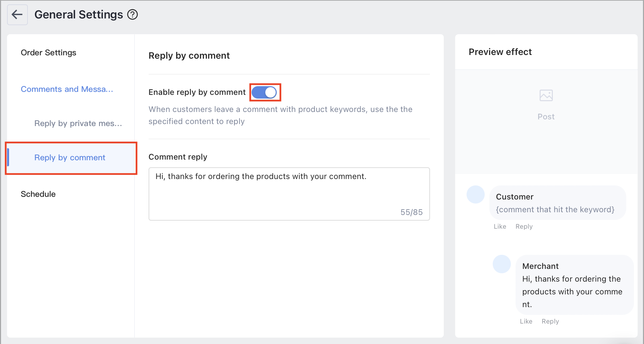
Task: Click the General Settings title
Action: tap(79, 15)
